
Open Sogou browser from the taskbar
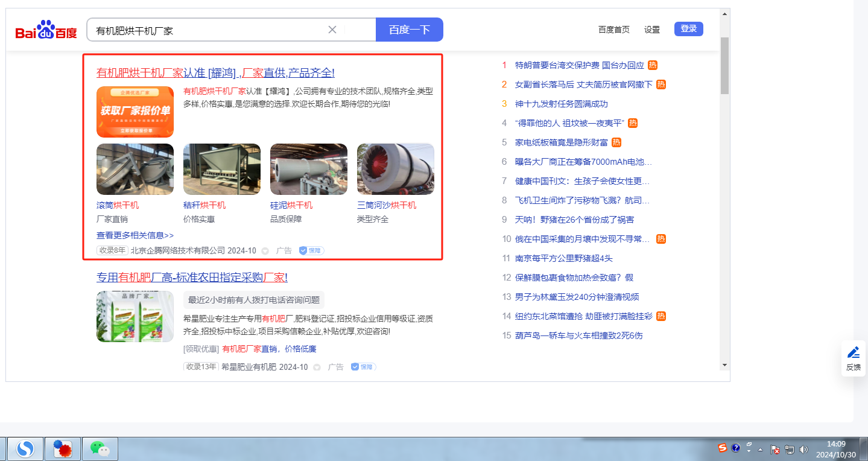click(x=25, y=448)
